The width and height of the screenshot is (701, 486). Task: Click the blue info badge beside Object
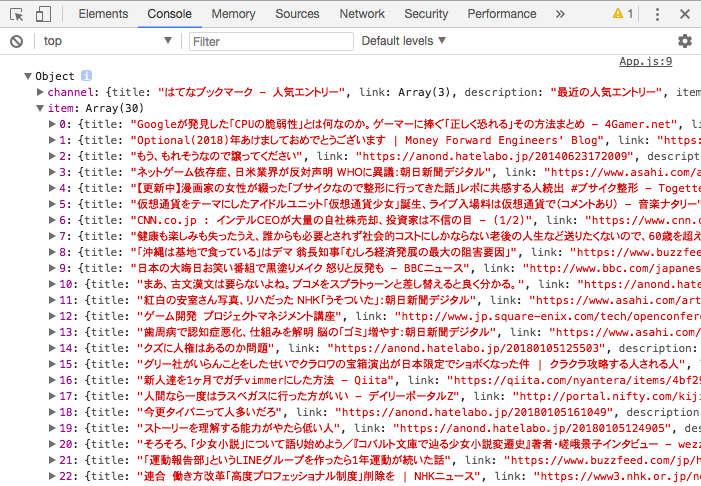tap(86, 76)
